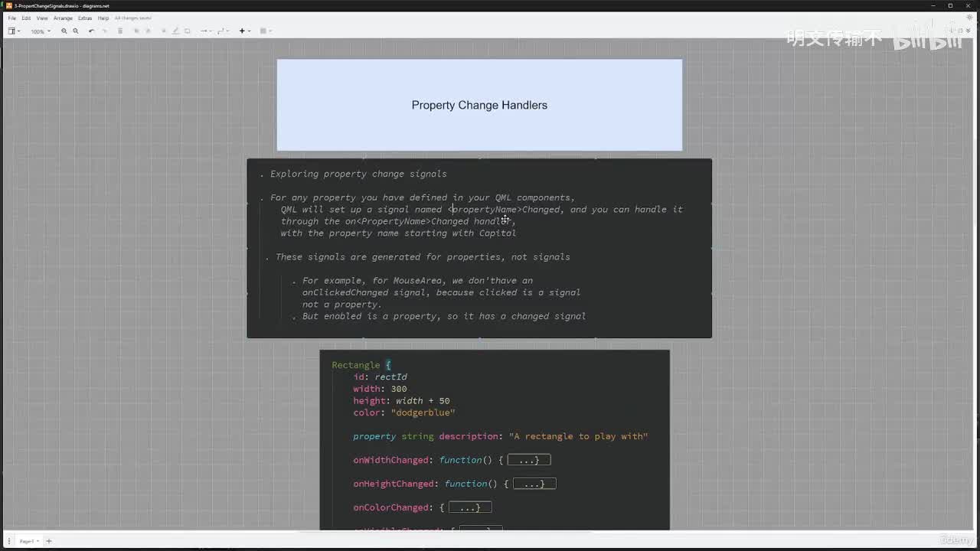The image size is (980, 551).
Task: Click 'These signals are generated for properties' line
Action: point(423,257)
